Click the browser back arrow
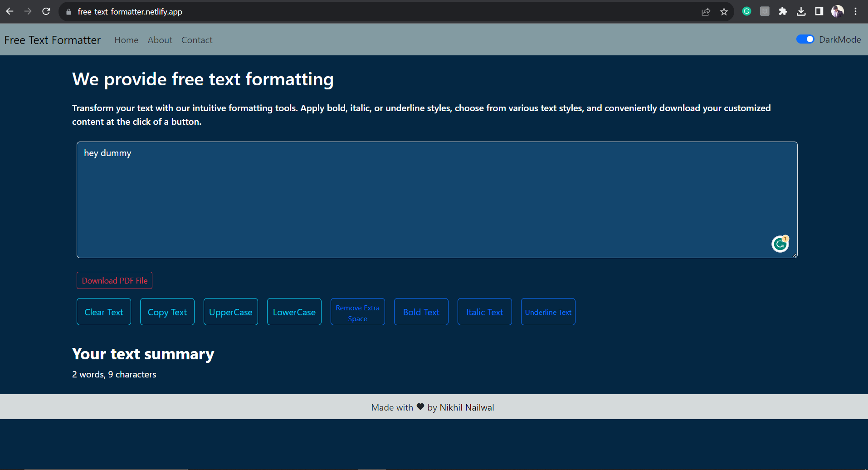Image resolution: width=868 pixels, height=470 pixels. (x=10, y=11)
